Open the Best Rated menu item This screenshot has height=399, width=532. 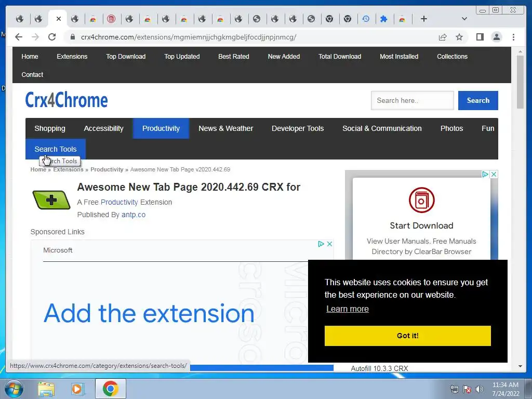234,56
